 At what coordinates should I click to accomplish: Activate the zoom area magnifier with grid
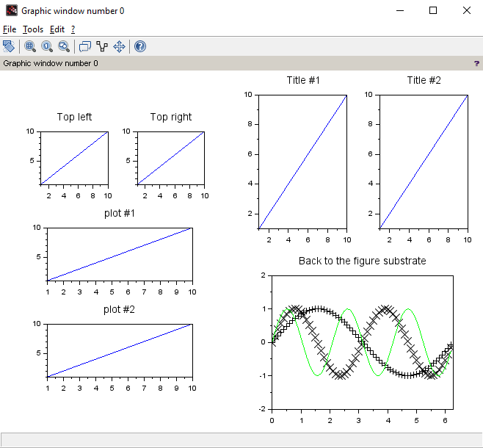[x=30, y=46]
